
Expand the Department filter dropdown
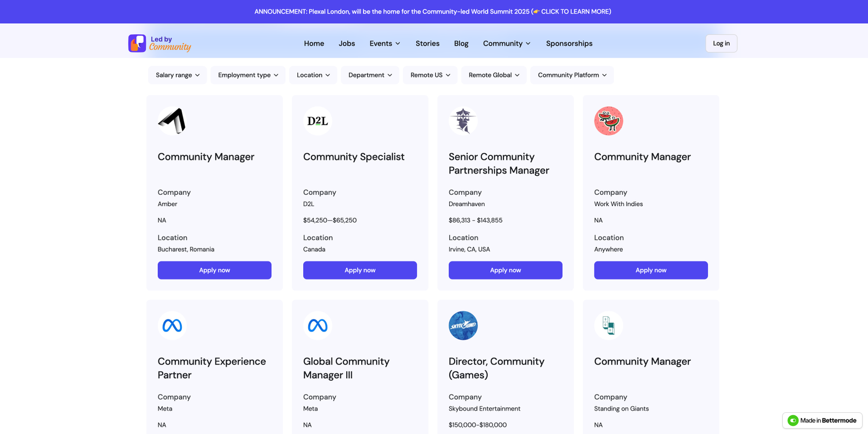coord(370,75)
